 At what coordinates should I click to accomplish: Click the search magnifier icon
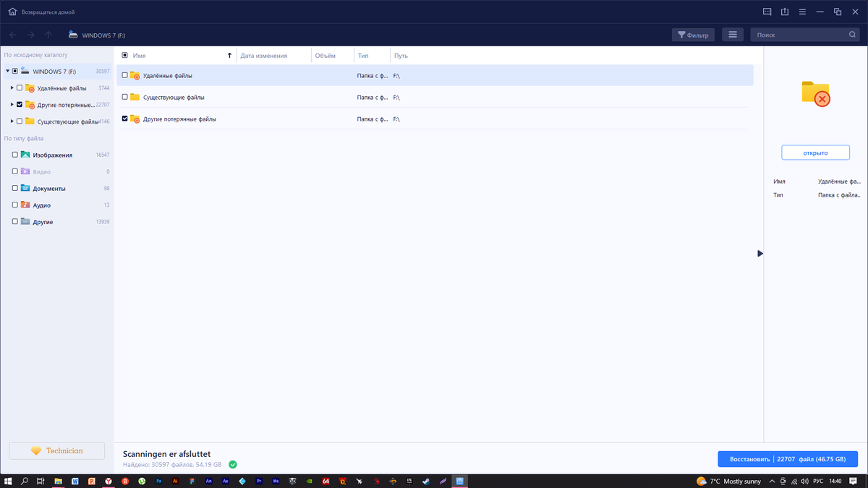point(852,35)
